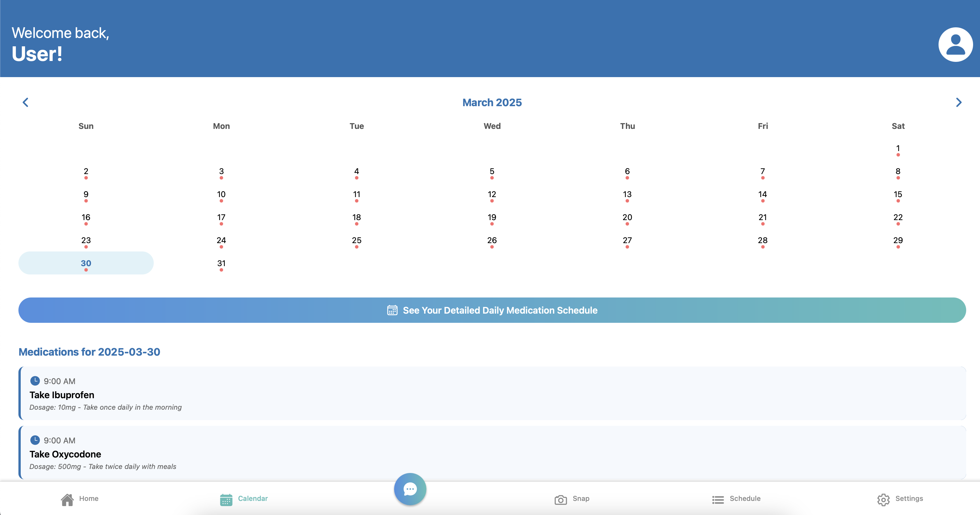
Task: Click the Home house icon
Action: click(67, 499)
